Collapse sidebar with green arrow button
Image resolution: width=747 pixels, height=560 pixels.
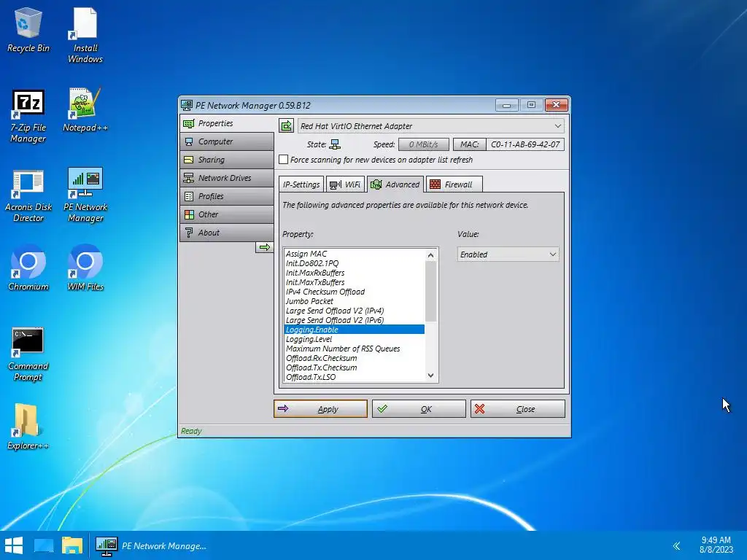[264, 247]
